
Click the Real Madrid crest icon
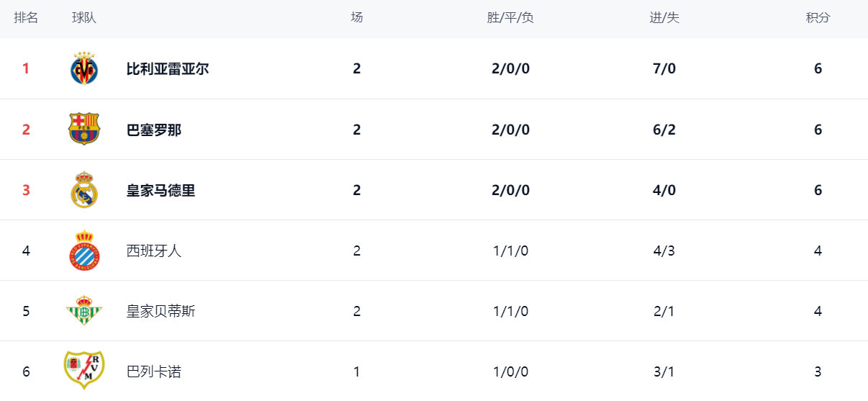coord(84,190)
